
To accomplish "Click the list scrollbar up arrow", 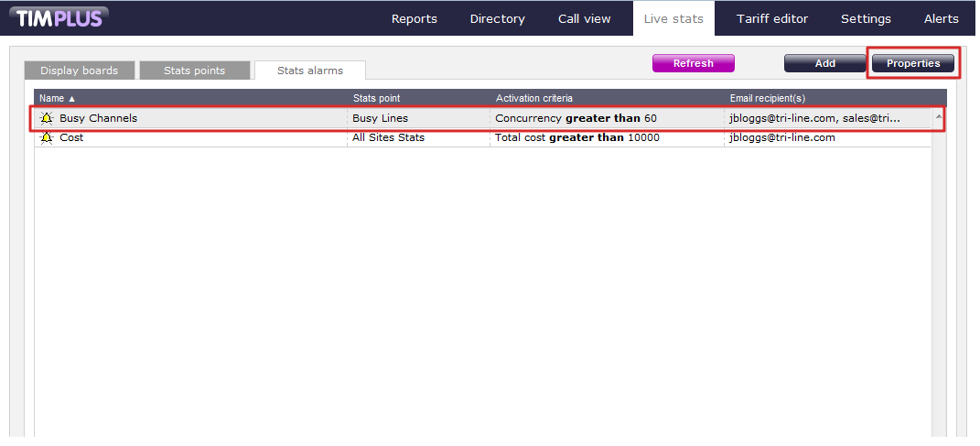I will (938, 117).
